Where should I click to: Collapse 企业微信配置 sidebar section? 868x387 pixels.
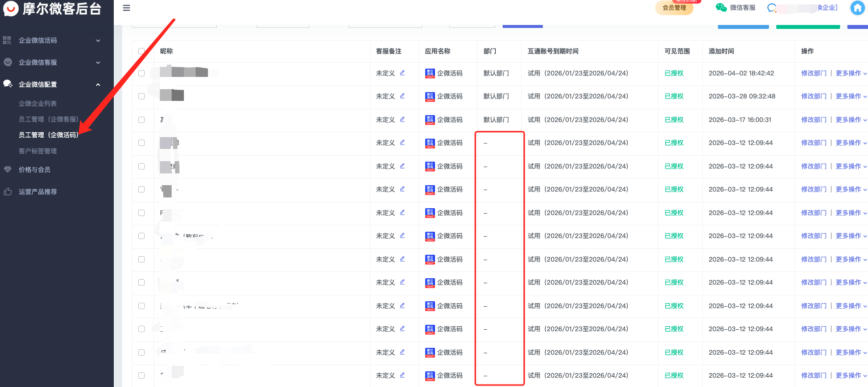98,84
